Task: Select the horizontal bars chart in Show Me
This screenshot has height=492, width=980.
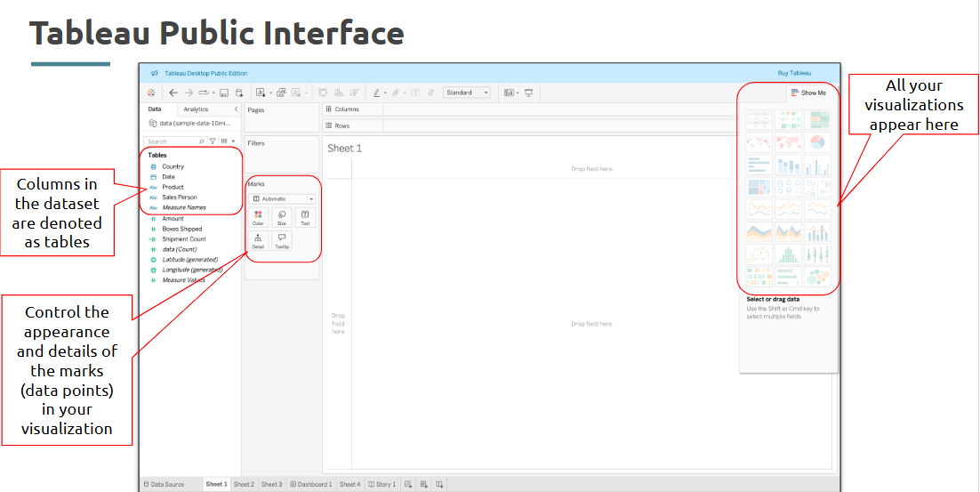Action: click(x=759, y=165)
